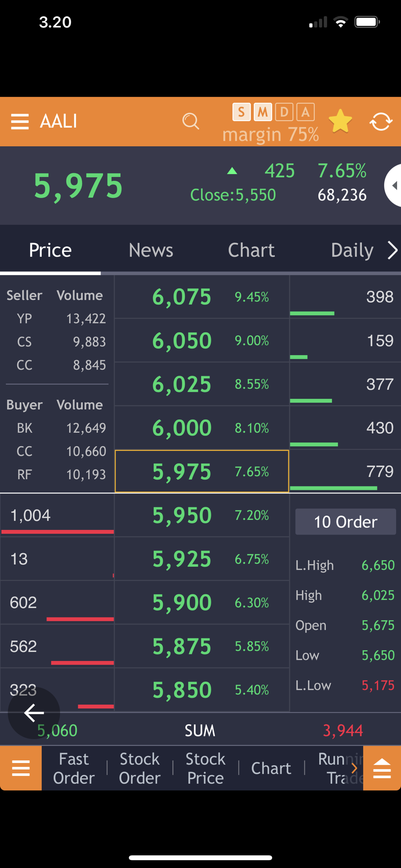Select the highlighted 5,975 price row

pyautogui.click(x=202, y=471)
